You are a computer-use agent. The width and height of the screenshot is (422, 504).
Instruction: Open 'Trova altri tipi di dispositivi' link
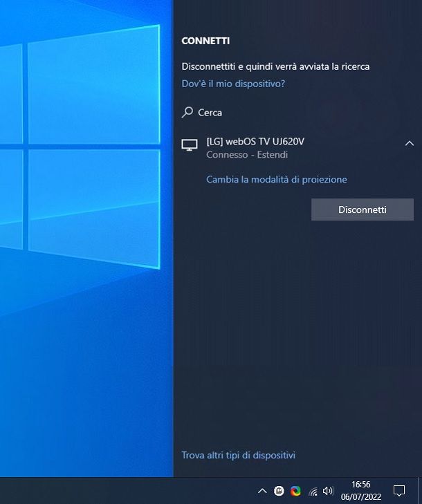[239, 455]
